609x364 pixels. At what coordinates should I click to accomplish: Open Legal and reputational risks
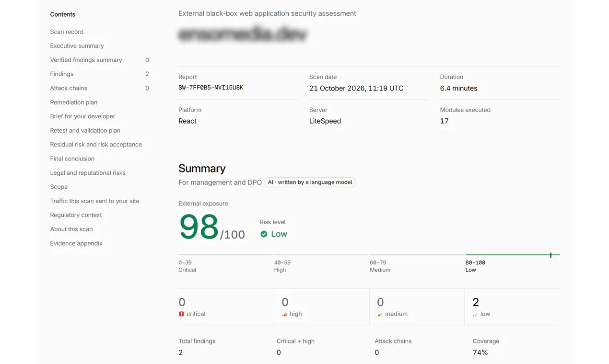(88, 173)
